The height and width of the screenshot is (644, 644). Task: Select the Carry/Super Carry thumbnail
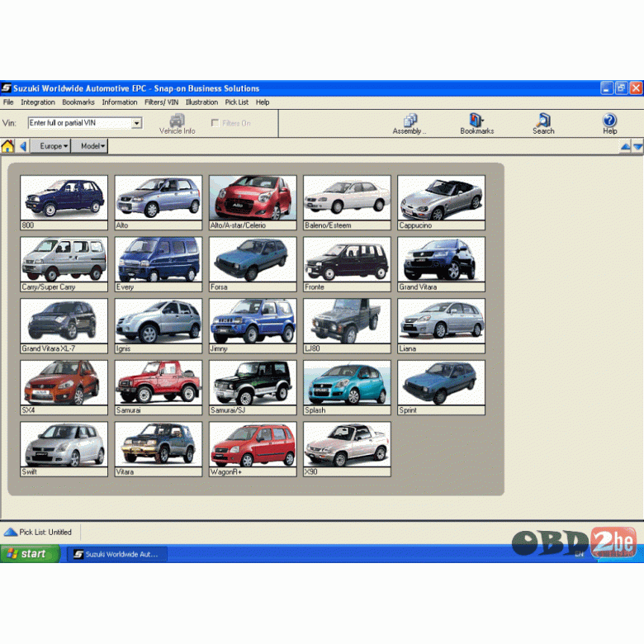click(x=64, y=264)
